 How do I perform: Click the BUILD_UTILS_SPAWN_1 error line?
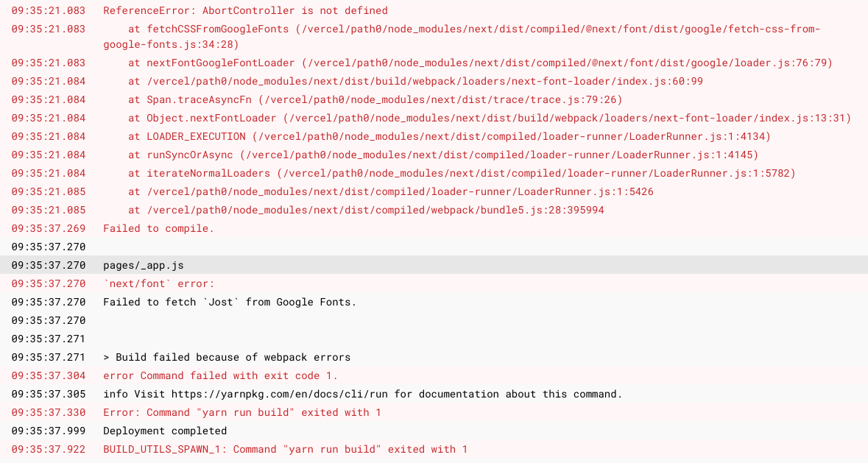[434, 449]
